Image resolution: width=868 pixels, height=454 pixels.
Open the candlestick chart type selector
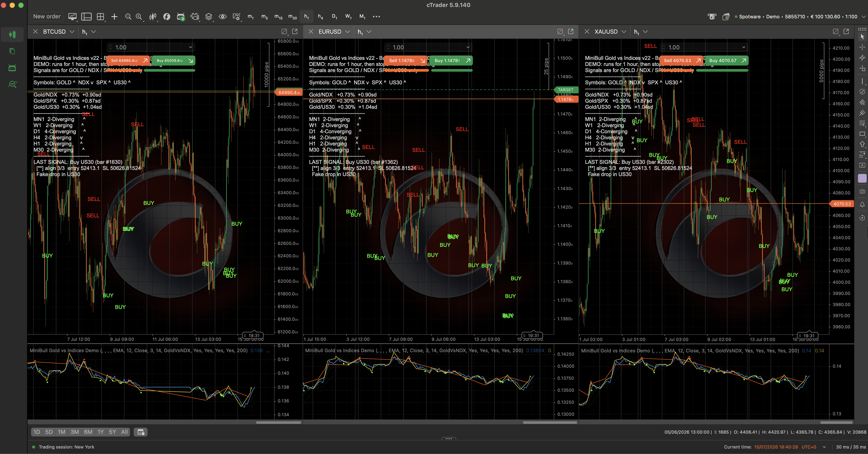[153, 17]
